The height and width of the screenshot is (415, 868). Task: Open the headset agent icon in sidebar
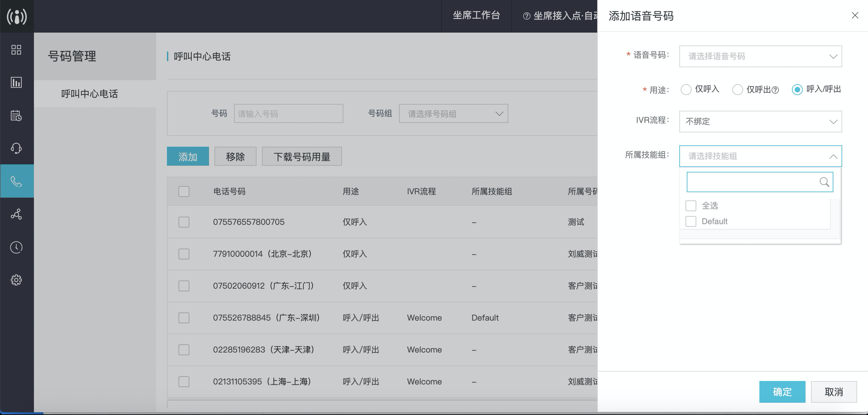[x=16, y=148]
